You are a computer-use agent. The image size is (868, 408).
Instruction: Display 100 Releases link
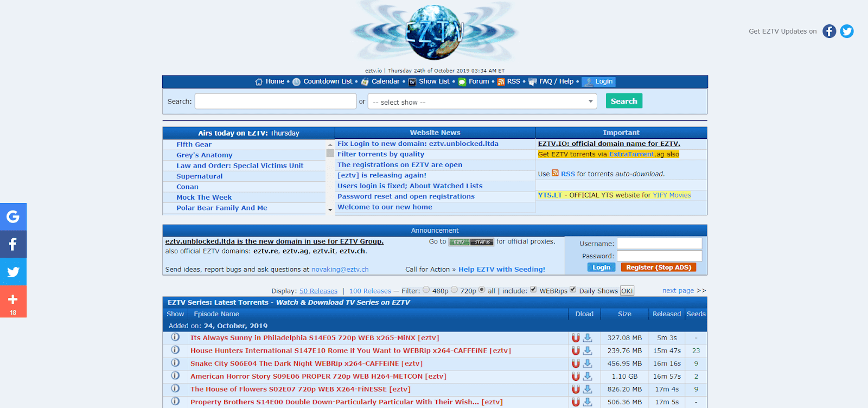(370, 291)
